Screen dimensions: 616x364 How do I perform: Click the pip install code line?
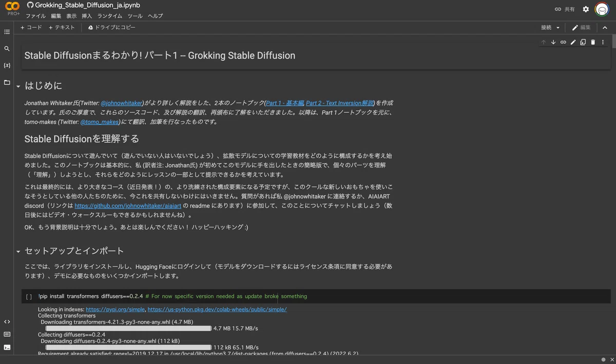pos(172,296)
